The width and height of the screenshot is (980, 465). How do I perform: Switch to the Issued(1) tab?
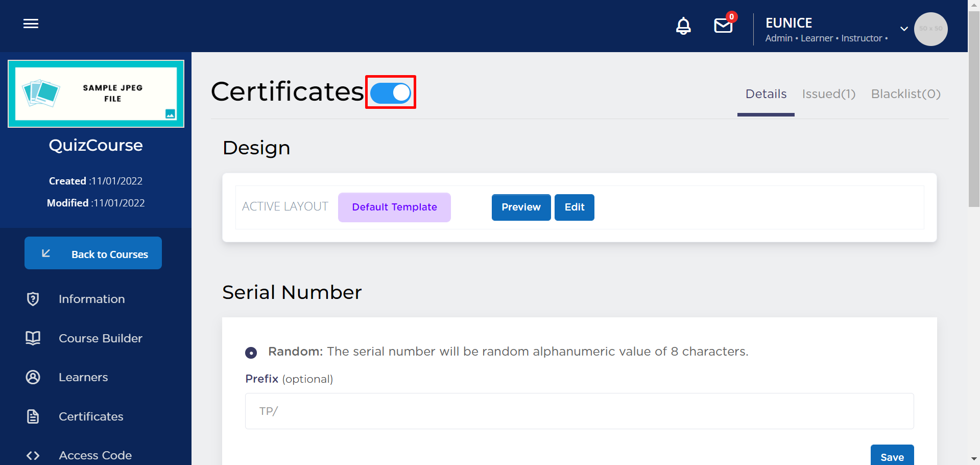coord(828,94)
